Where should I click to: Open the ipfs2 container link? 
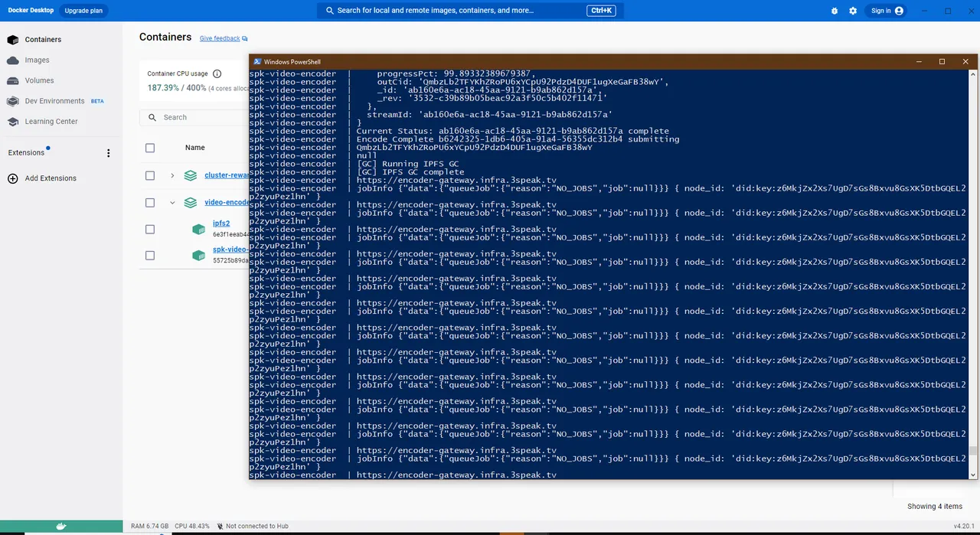click(x=221, y=223)
